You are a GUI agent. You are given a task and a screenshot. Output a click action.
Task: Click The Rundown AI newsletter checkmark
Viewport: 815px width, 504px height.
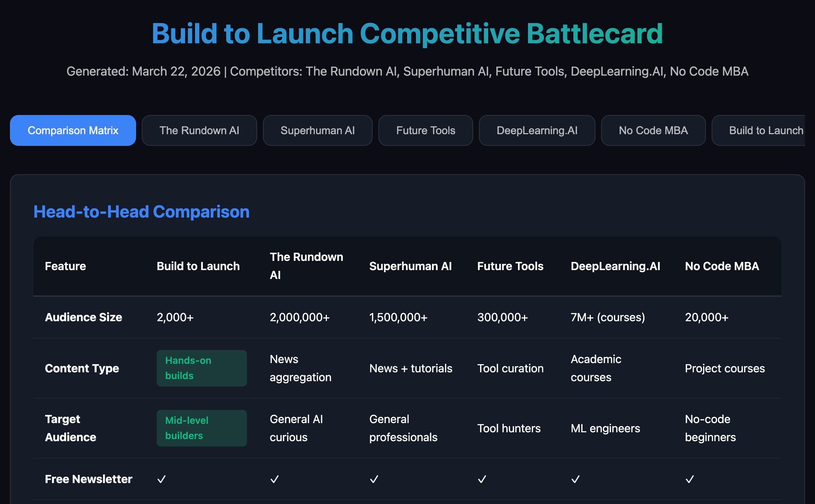[275, 479]
